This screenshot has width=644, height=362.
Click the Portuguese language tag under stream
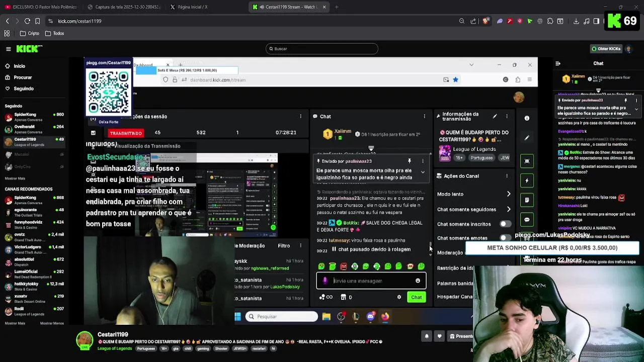click(x=146, y=348)
